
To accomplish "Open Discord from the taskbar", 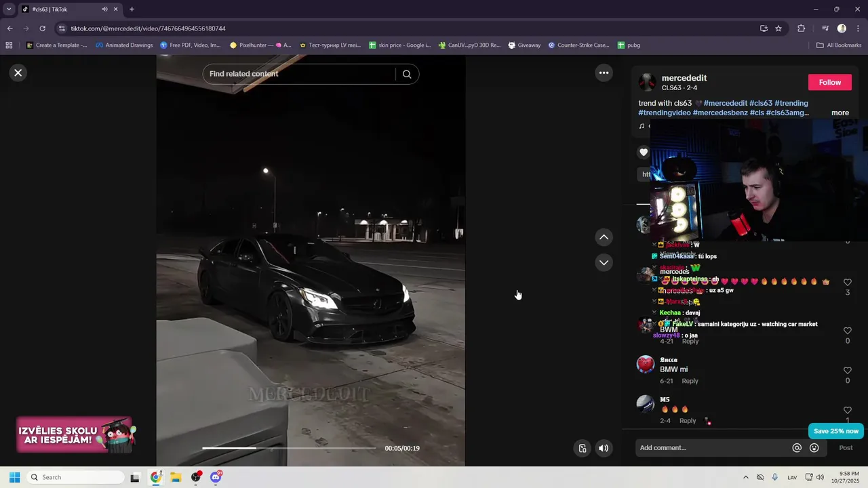I will tap(216, 477).
